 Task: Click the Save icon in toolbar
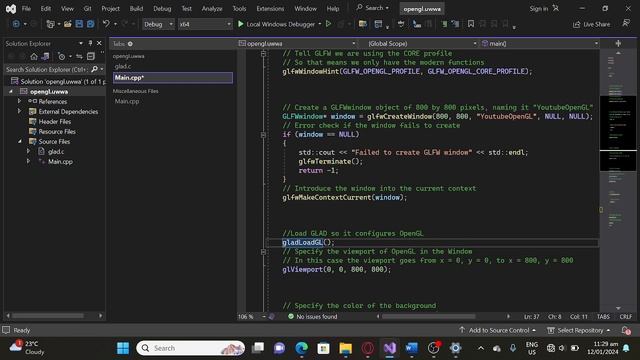(x=79, y=24)
